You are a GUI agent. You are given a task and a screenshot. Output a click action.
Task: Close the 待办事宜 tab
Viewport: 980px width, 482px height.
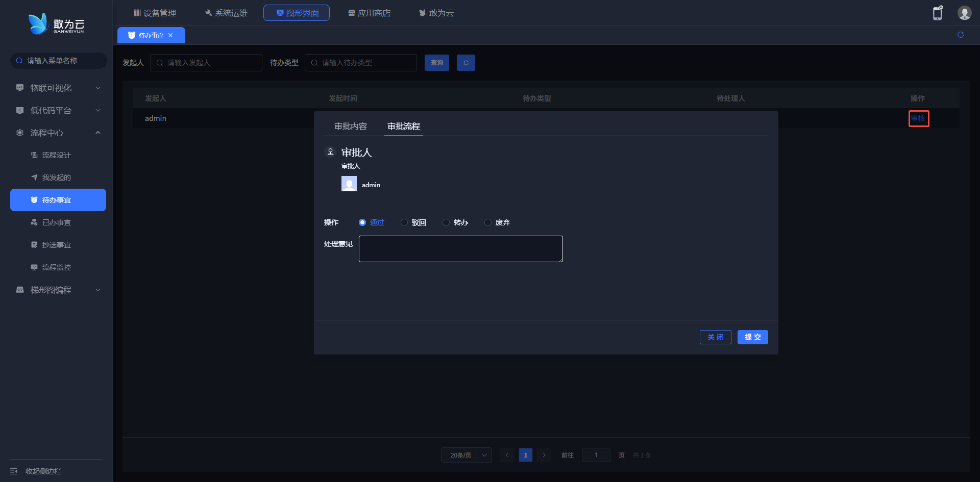(170, 35)
